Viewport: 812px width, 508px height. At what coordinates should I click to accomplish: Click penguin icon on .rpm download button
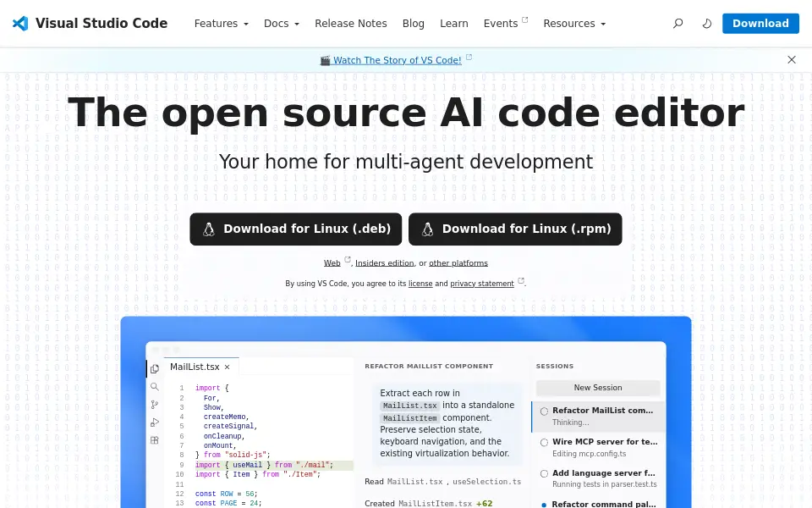point(427,229)
